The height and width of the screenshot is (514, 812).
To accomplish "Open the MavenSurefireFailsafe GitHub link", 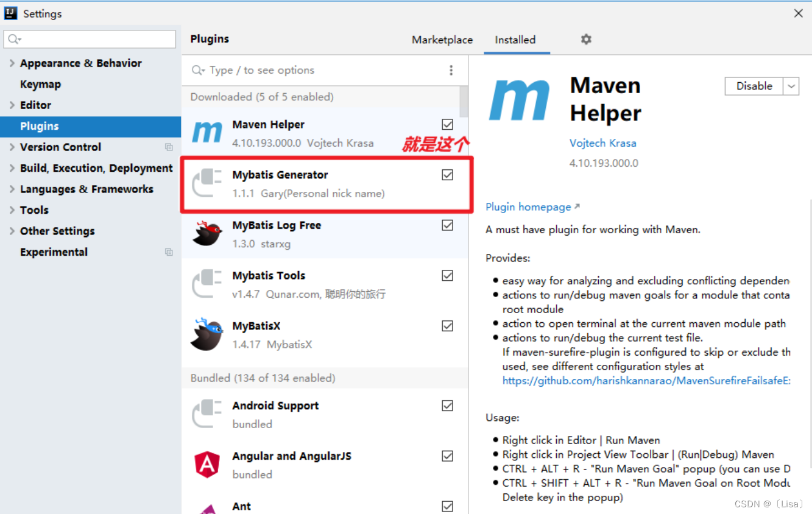I will (x=646, y=381).
